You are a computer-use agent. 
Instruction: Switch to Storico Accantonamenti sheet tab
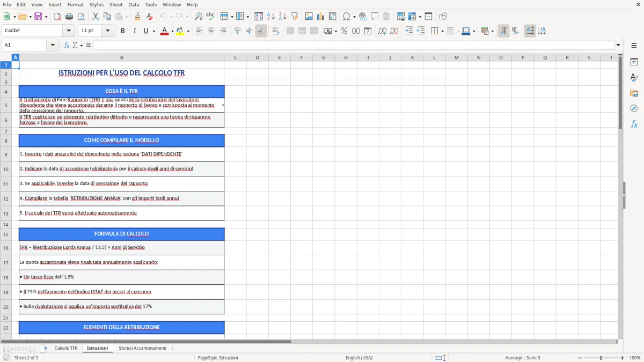pos(142,349)
